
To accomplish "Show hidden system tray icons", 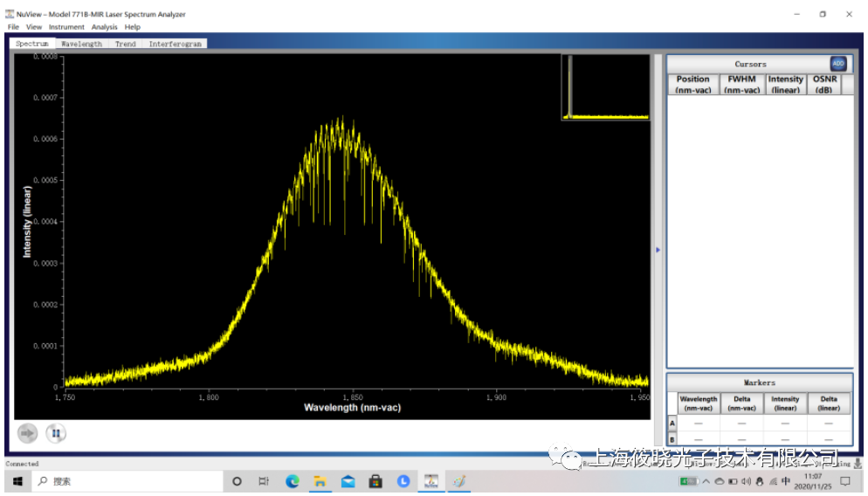I will [706, 482].
